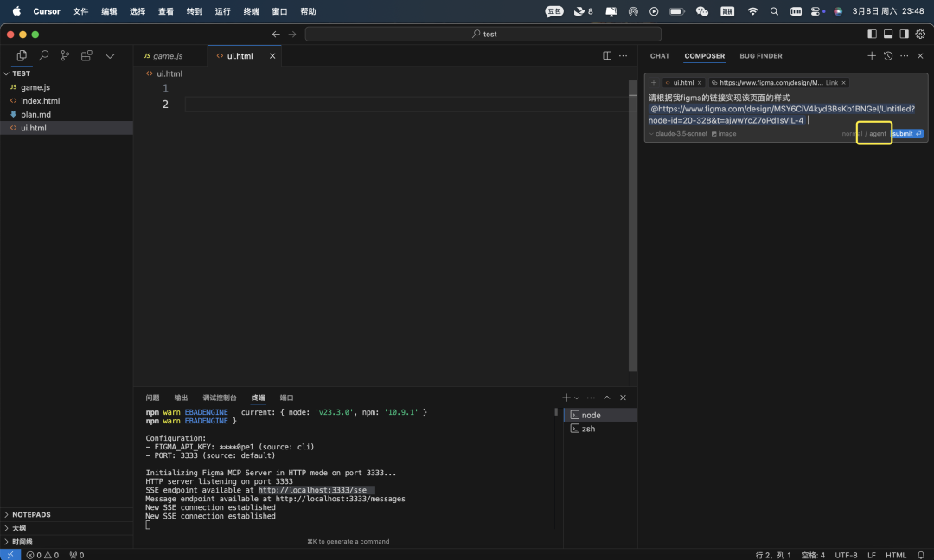Switch composer to agent mode
The image size is (934, 560).
pos(878,134)
